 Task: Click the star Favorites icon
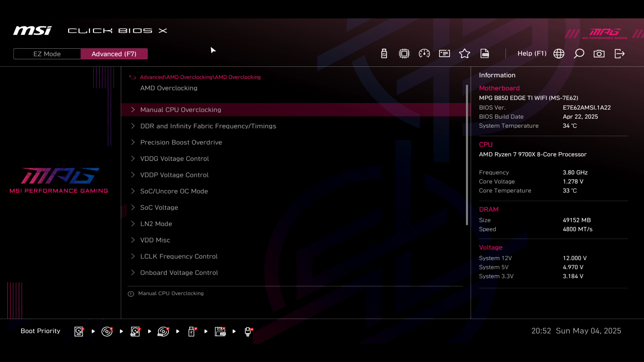[x=465, y=54]
